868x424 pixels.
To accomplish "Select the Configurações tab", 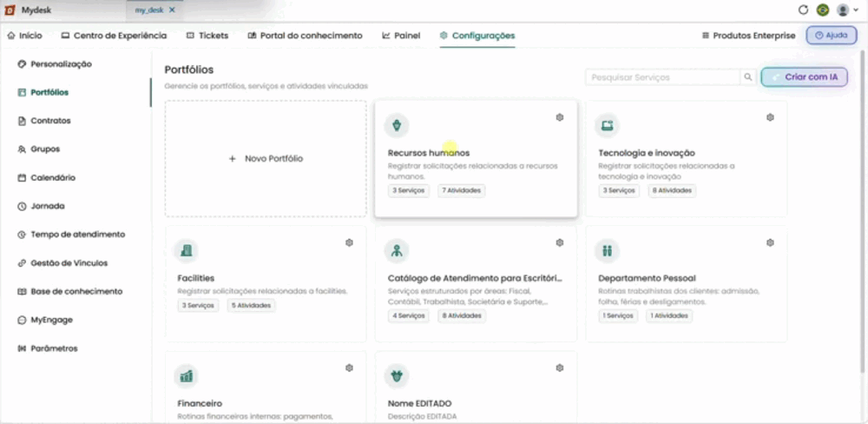I will tap(477, 36).
